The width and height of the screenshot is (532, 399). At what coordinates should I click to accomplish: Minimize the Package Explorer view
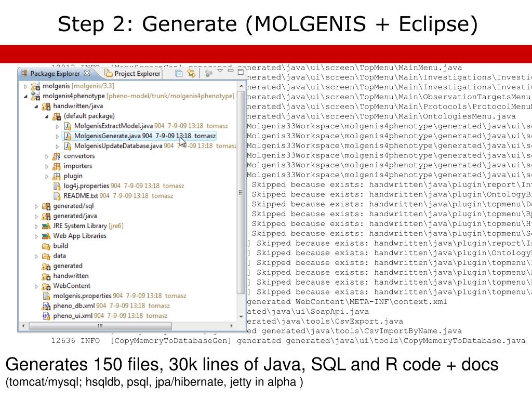pyautogui.click(x=231, y=71)
